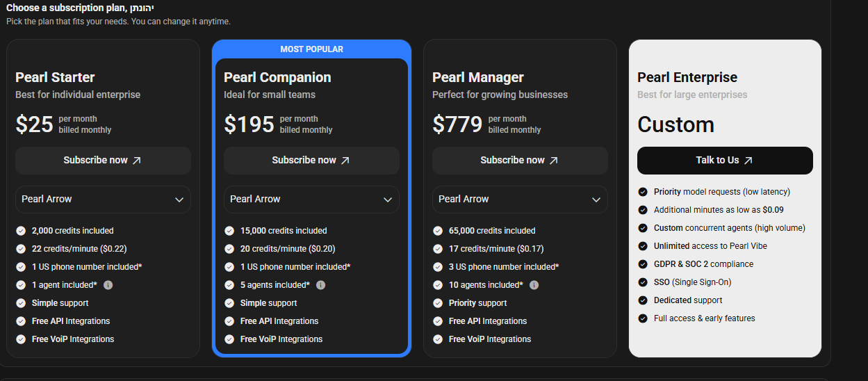868x381 pixels.
Task: Click 'Ideal for small teams' subtitle
Action: click(270, 95)
